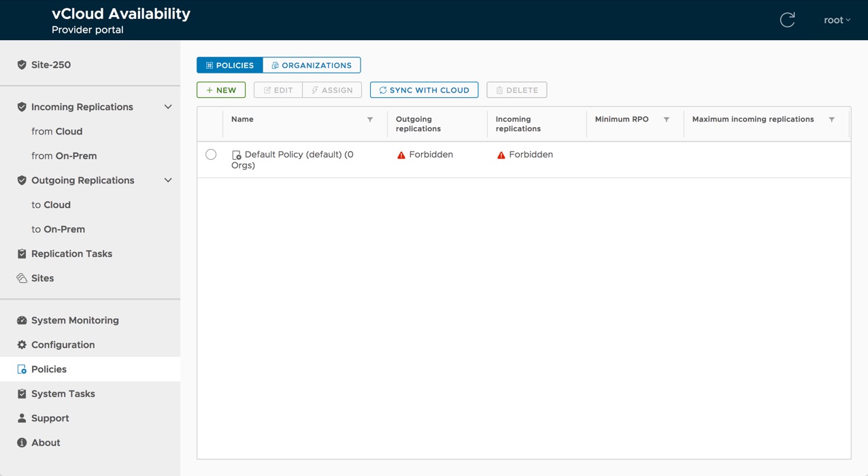Sort by Outgoing replications column header
This screenshot has width=868, height=476.
pos(418,124)
